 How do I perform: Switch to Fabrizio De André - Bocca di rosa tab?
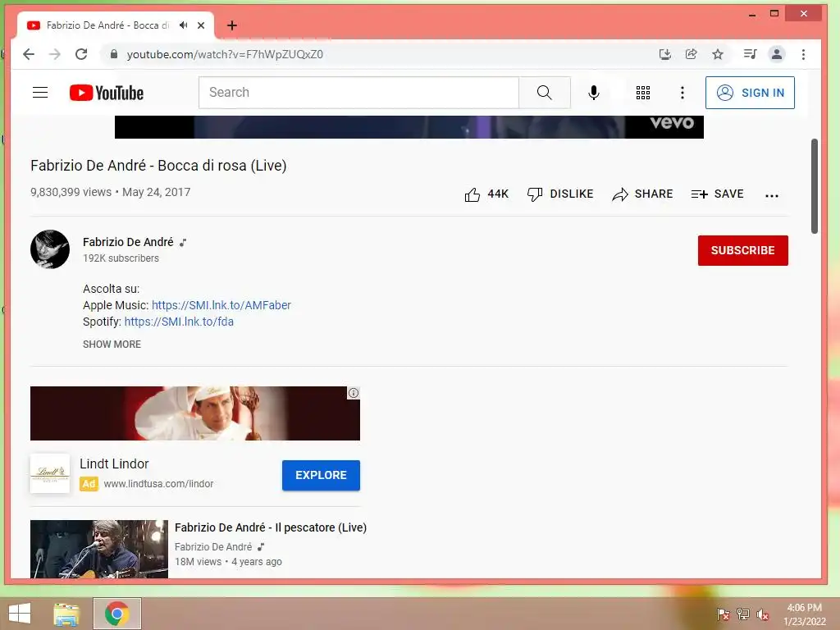pos(107,25)
